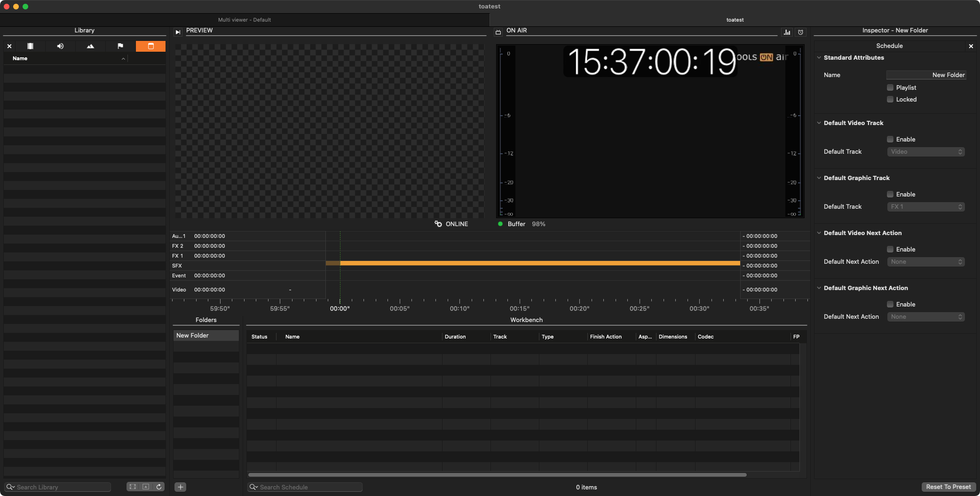Toggle Enable under Default Graphic Track
Screen dimensions: 980x496
click(890, 194)
